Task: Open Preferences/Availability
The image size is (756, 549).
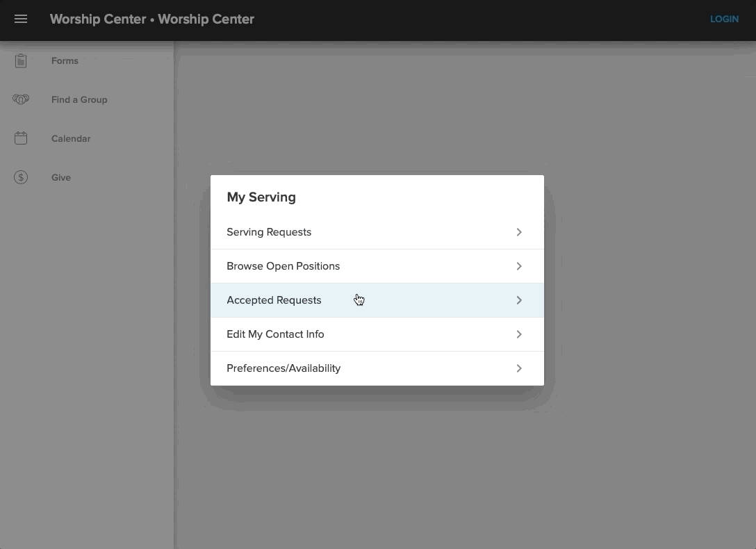Action: click(x=377, y=369)
